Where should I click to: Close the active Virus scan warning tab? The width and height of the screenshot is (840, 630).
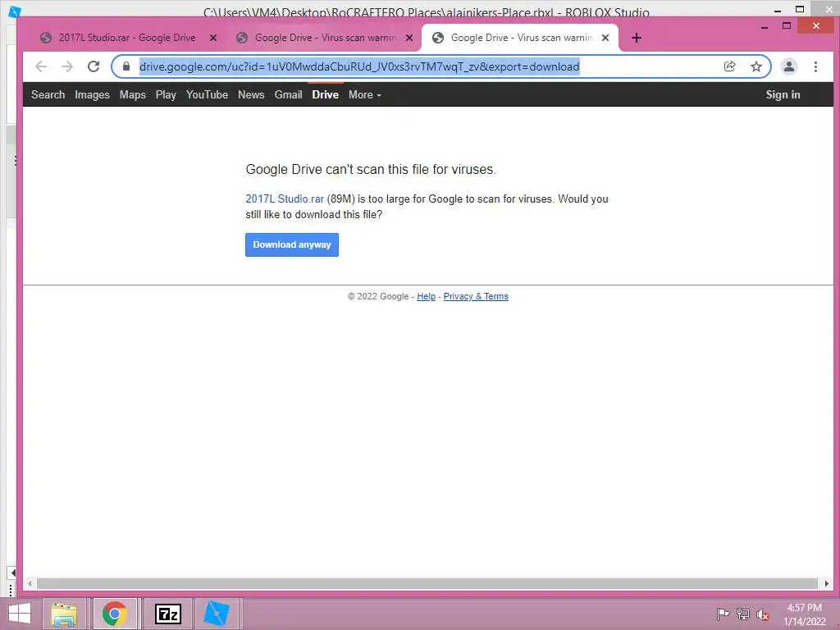pos(605,38)
